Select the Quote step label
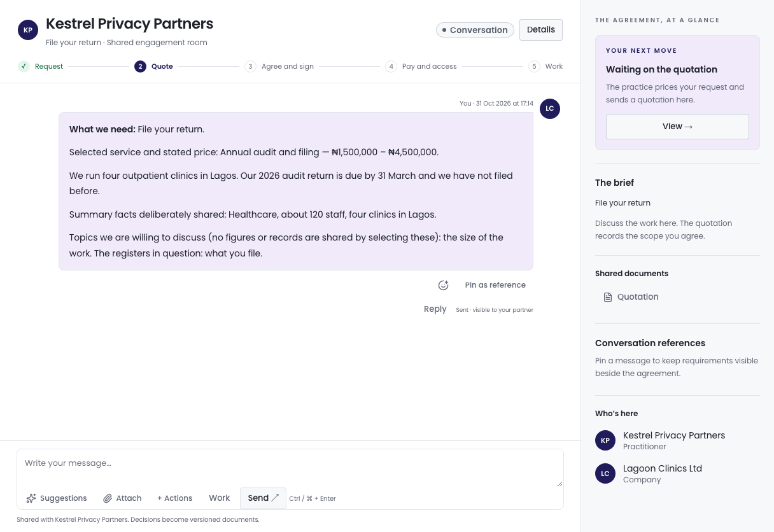Viewport: 774px width, 532px height. pyautogui.click(x=162, y=66)
